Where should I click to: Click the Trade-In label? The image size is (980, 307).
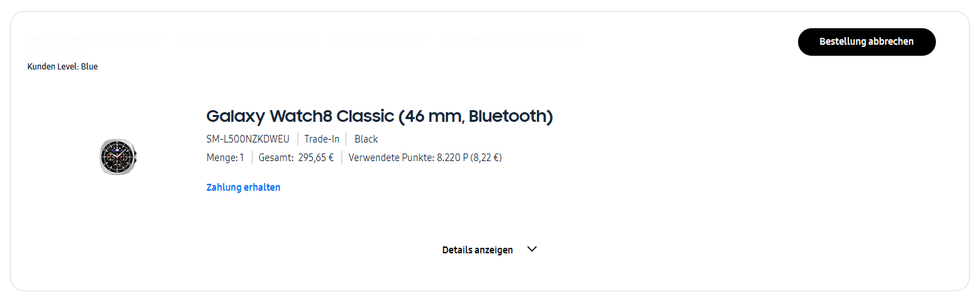(322, 139)
